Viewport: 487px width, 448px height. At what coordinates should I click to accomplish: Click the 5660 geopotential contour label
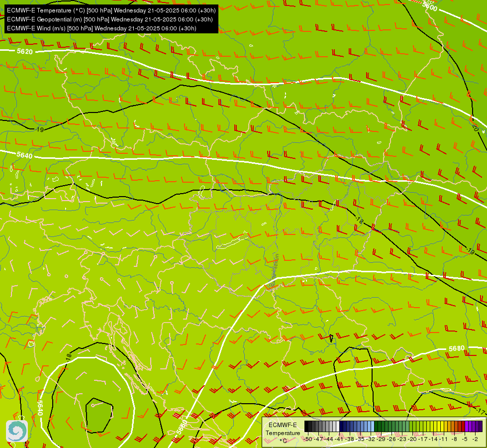coord(182,427)
